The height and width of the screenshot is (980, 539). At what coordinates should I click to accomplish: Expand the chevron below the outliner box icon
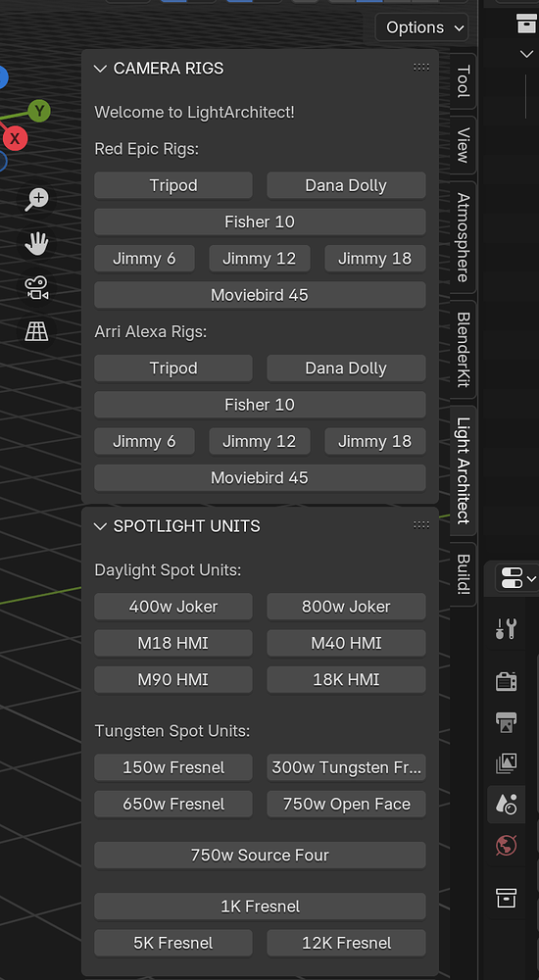(526, 54)
